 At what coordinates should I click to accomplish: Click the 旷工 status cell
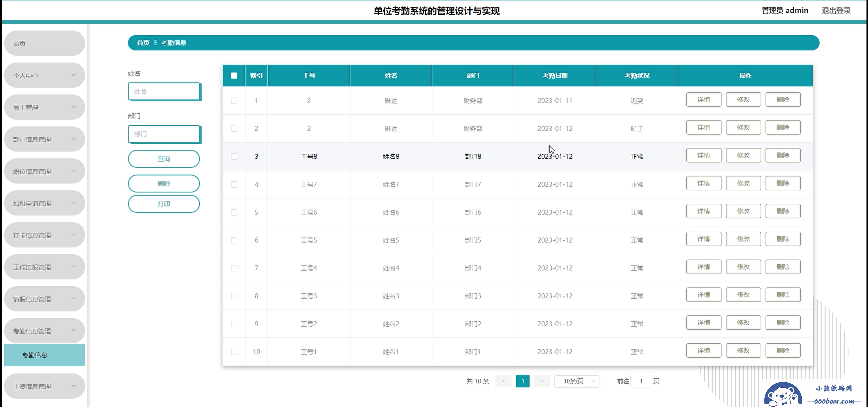tap(637, 129)
